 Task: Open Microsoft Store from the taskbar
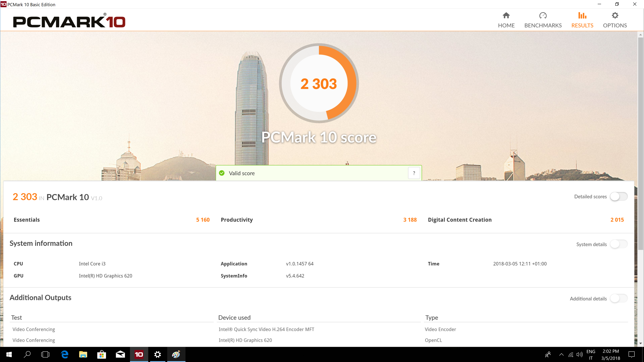(x=101, y=354)
